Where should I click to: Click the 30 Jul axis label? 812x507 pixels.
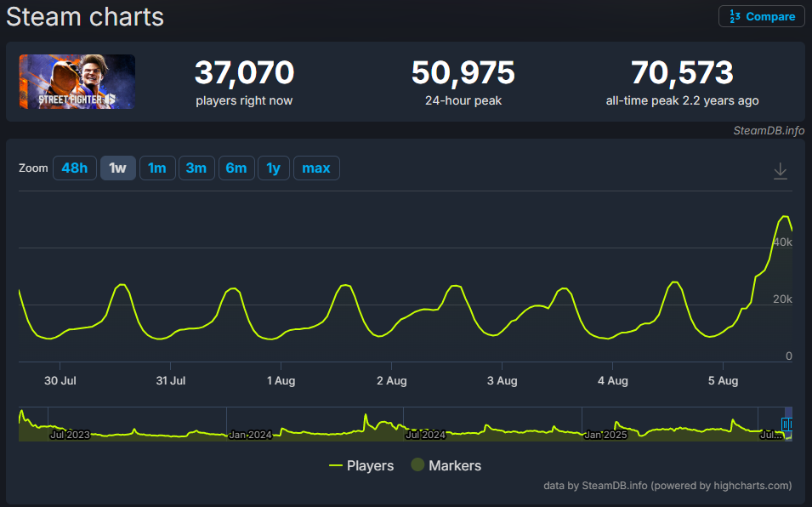[x=60, y=380]
